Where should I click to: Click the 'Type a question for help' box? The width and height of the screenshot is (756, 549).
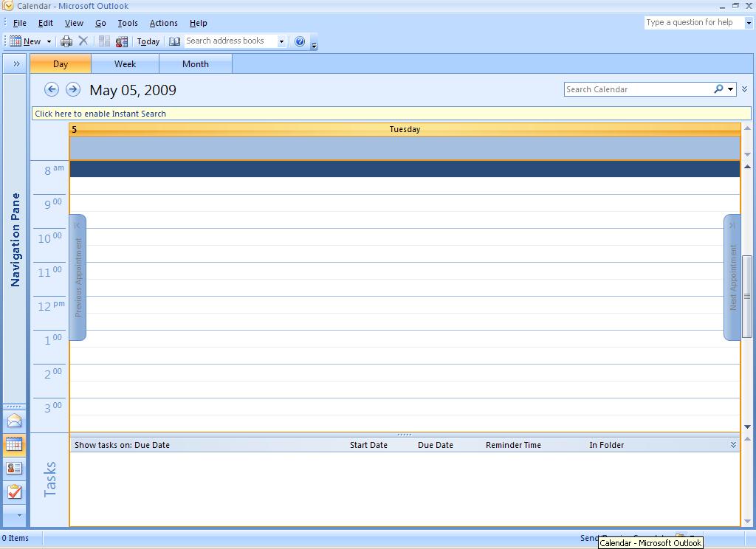point(694,23)
